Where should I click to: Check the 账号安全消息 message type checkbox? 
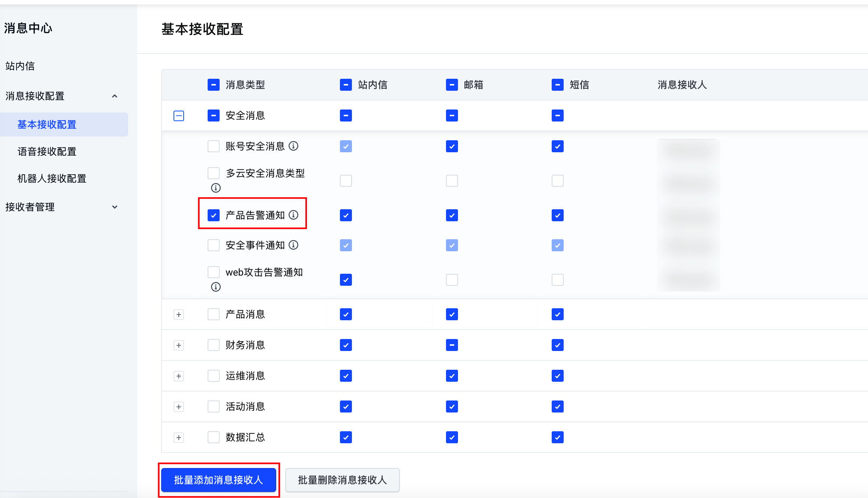pyautogui.click(x=214, y=146)
